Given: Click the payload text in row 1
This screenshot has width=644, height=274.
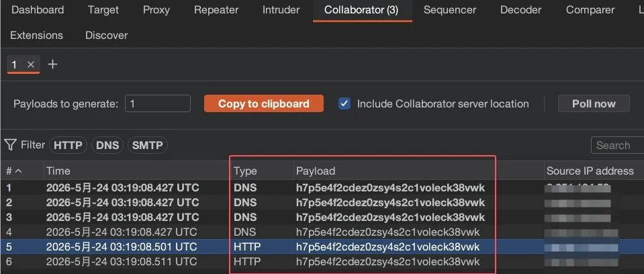Looking at the screenshot, I should (x=390, y=188).
